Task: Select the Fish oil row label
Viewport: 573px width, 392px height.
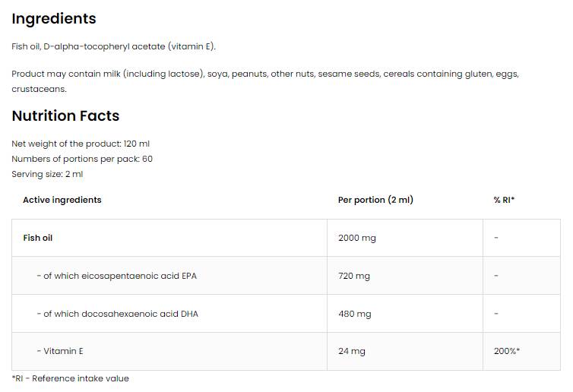Action: click(x=38, y=238)
